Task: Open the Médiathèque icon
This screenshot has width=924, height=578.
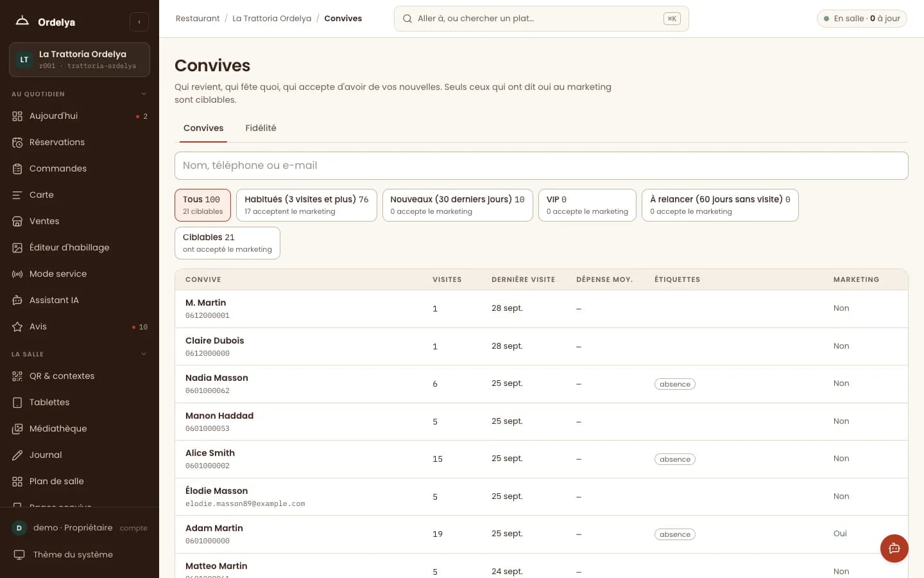Action: (x=17, y=429)
